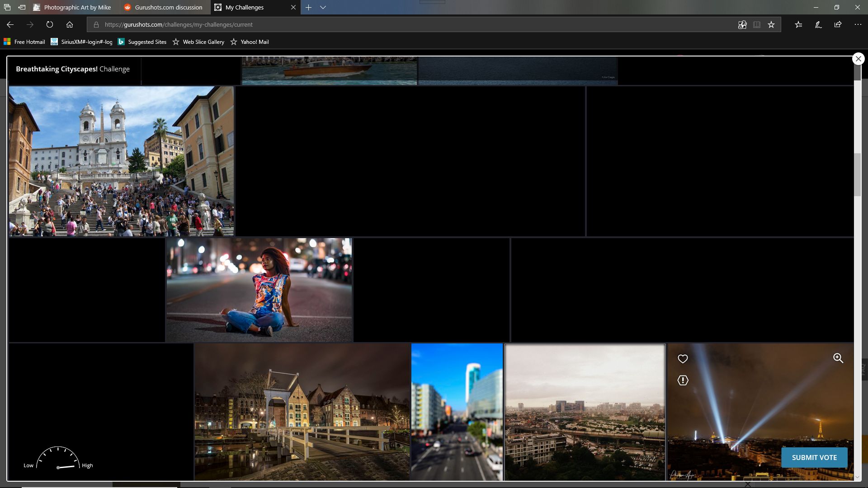Vote for the Spanish Steps crowd photo
The height and width of the screenshot is (488, 868).
coord(121,161)
